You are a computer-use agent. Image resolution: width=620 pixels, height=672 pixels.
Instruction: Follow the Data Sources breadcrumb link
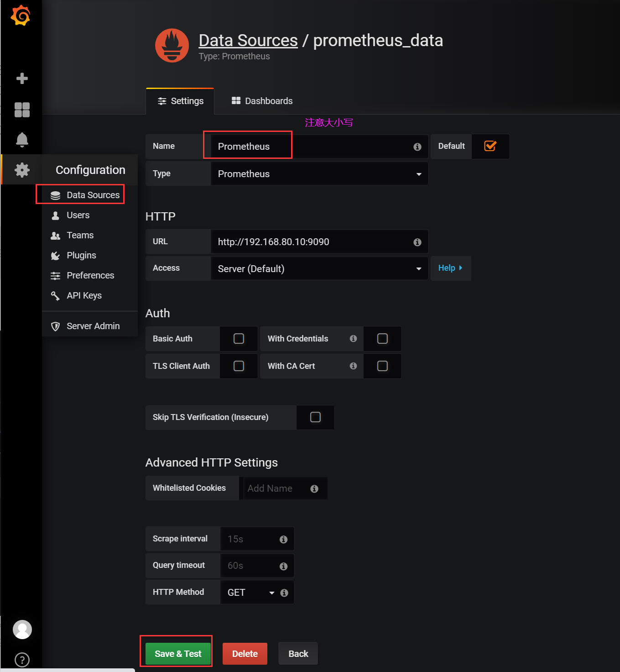point(248,41)
